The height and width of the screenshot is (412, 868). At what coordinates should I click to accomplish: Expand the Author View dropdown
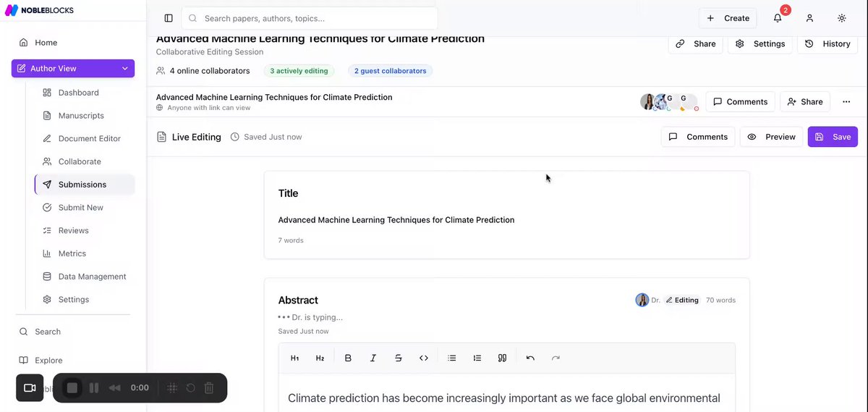click(x=73, y=68)
